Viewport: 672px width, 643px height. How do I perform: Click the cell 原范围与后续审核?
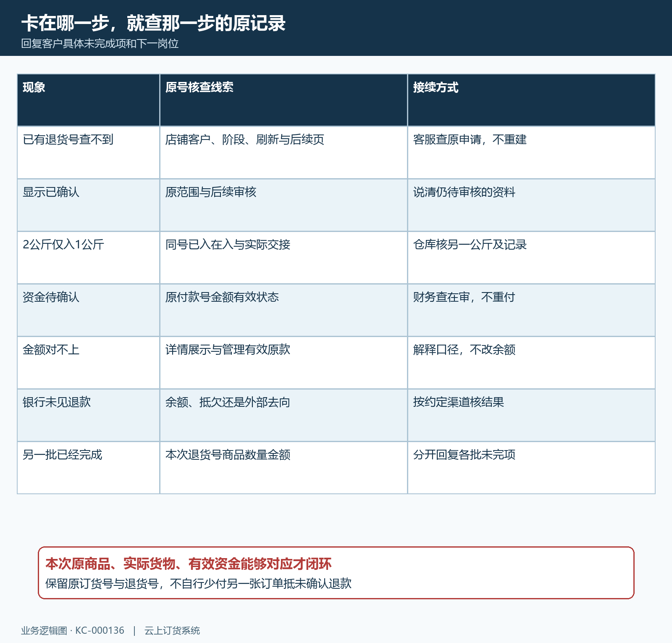tap(283, 205)
